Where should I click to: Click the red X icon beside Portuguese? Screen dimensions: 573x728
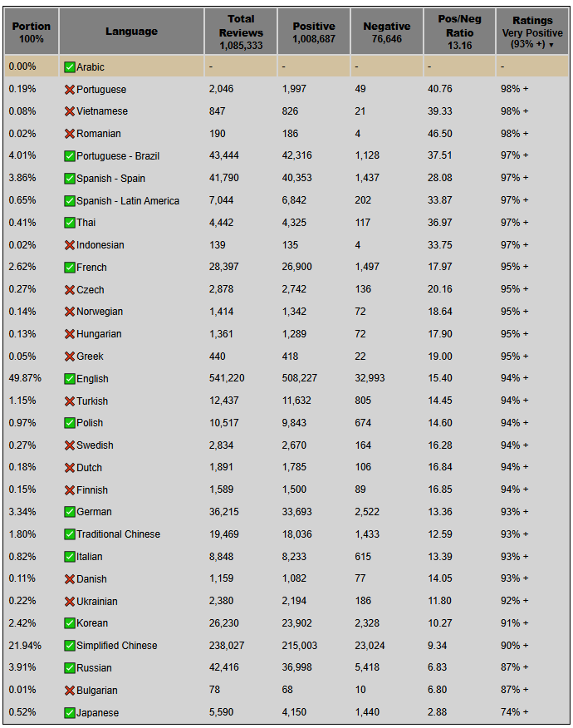[x=70, y=89]
